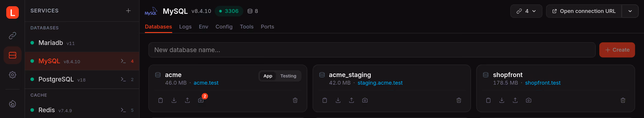Screen dimensions: 644x118
Task: Switch to the Env tab
Action: (204, 27)
